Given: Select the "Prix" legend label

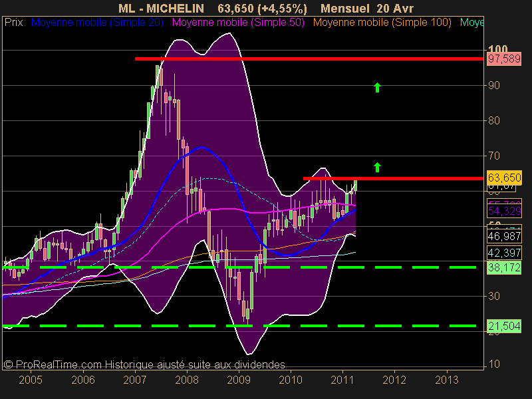Looking at the screenshot, I should click(x=13, y=23).
